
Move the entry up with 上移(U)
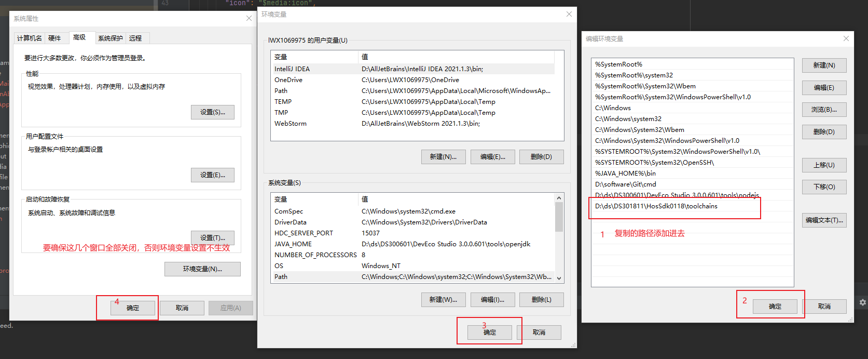824,165
